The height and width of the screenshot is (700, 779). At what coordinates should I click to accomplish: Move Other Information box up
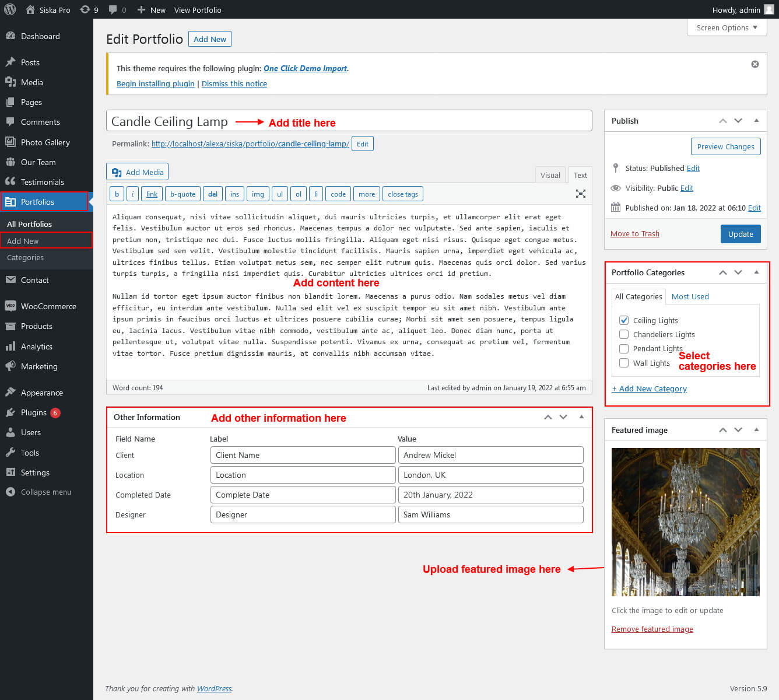(548, 417)
